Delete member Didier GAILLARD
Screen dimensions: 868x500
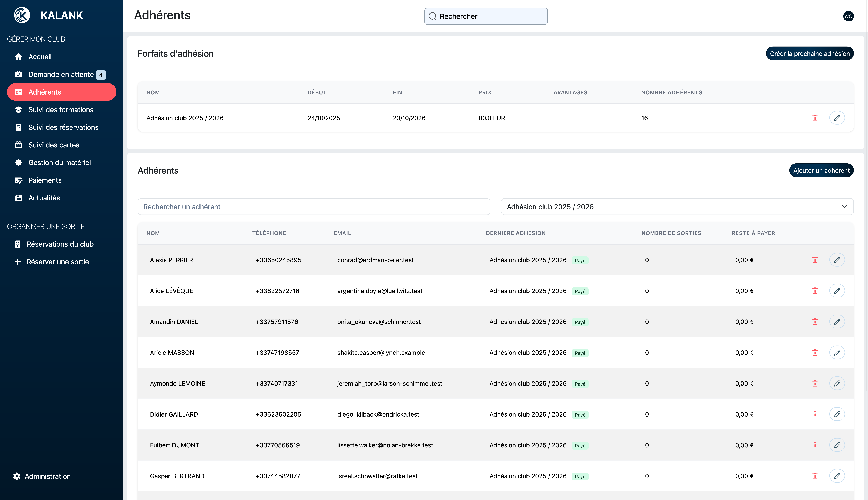pyautogui.click(x=814, y=414)
